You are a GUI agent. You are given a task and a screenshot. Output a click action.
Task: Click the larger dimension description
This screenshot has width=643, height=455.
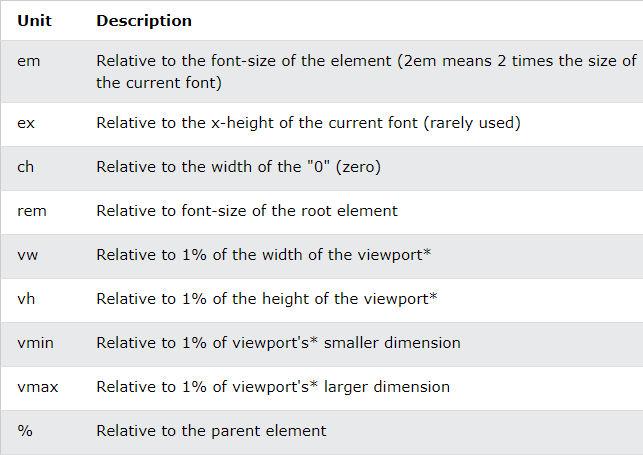tap(273, 387)
